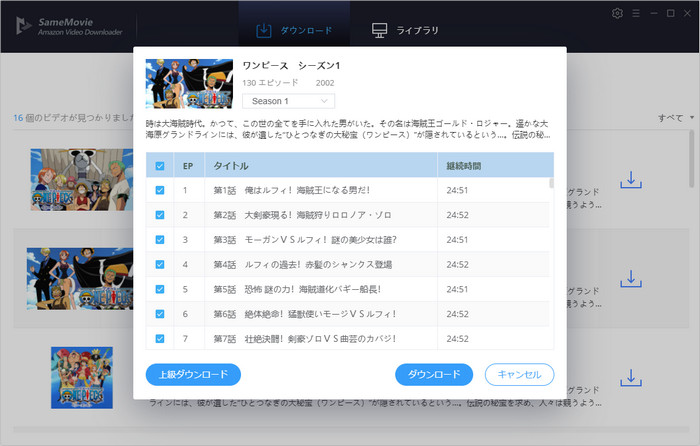Open the すべて filter dropdown
Screen dimensions: 700x446
[x=676, y=118]
